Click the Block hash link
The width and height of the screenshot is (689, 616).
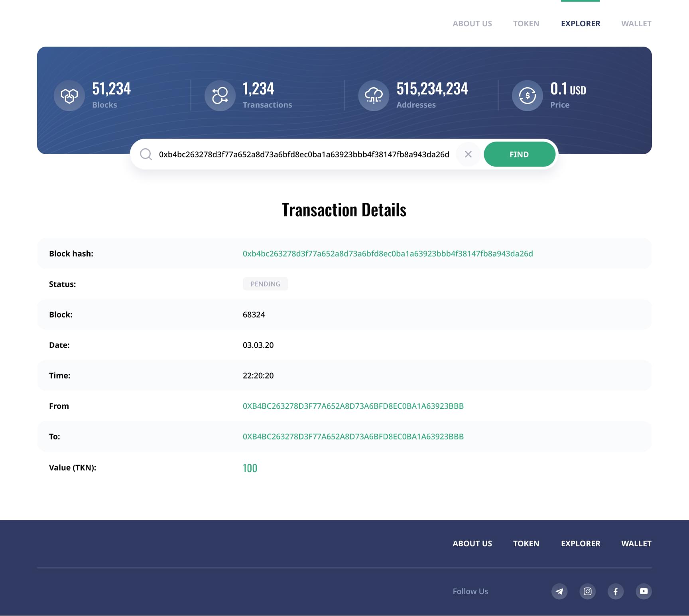388,254
